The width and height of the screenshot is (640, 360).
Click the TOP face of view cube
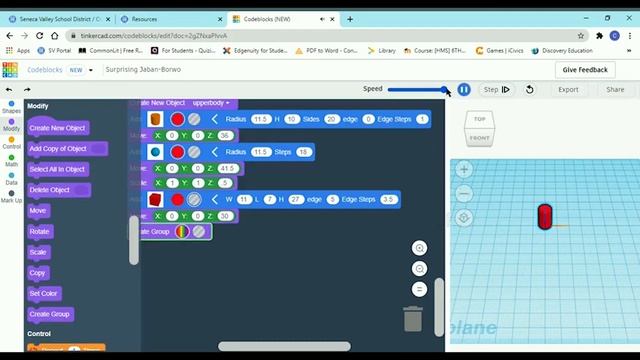tap(480, 119)
